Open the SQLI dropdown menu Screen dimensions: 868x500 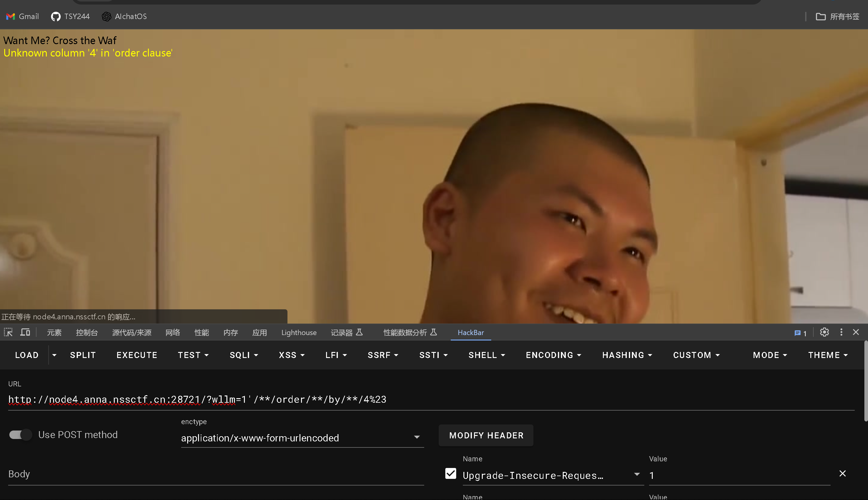(x=244, y=355)
